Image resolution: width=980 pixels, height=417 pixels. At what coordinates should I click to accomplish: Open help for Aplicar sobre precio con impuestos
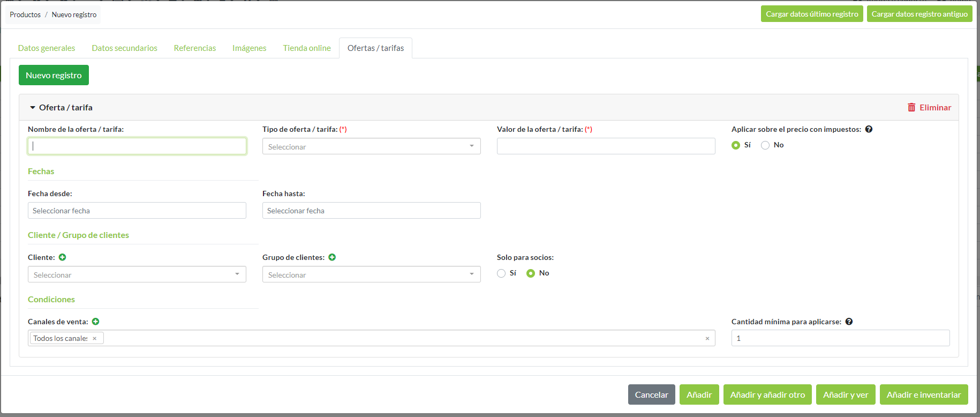[869, 129]
